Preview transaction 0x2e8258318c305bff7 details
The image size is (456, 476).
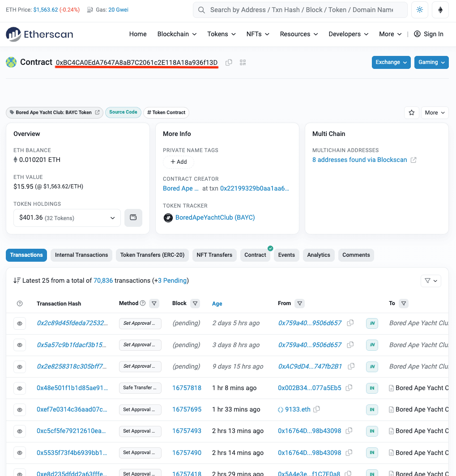[20, 367]
